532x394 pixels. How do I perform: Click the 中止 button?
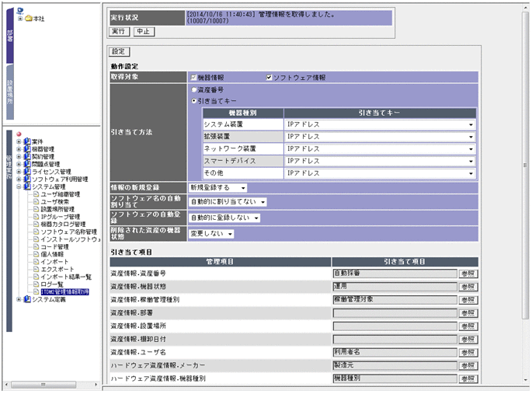click(144, 32)
